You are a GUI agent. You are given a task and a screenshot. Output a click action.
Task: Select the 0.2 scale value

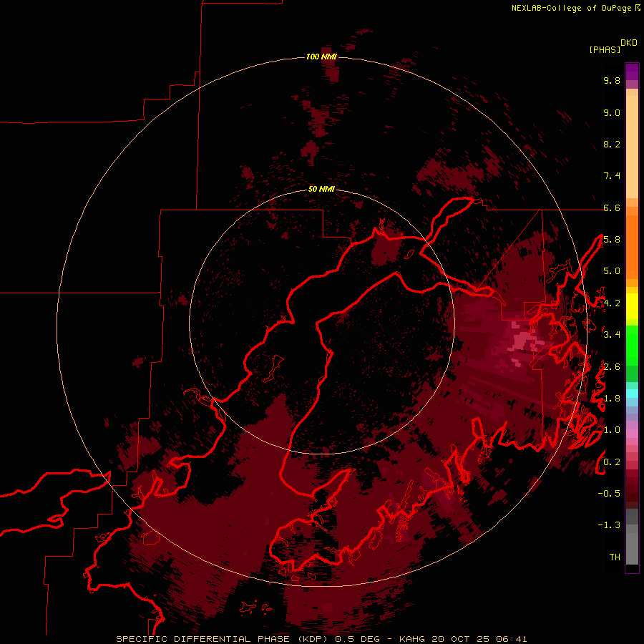tap(612, 462)
